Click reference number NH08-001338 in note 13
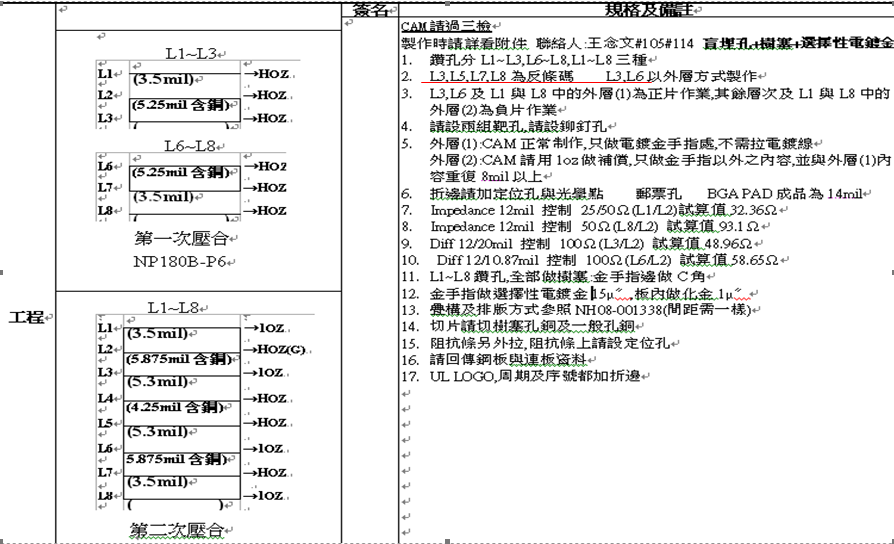The image size is (894, 544). pos(617,310)
